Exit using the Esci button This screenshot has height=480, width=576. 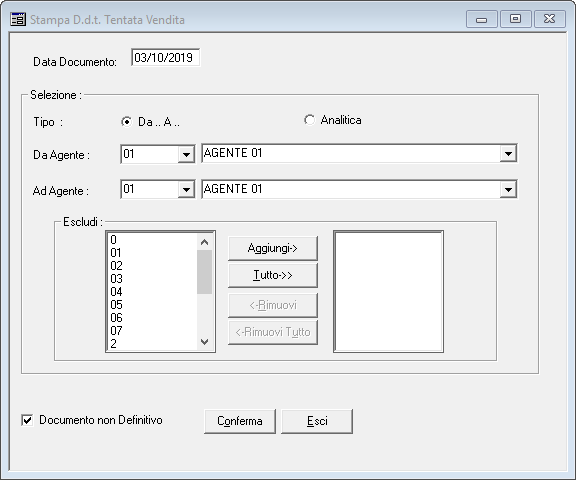(x=317, y=421)
